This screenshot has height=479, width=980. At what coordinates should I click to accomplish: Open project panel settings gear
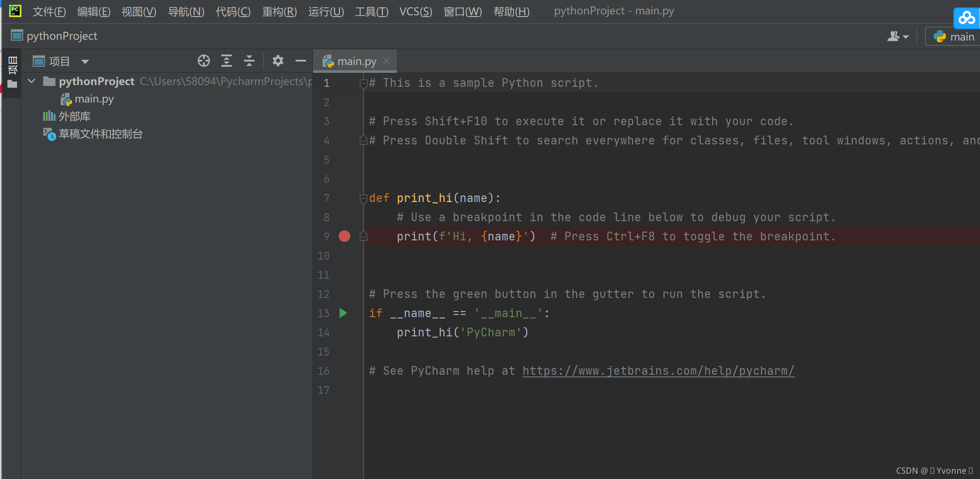coord(278,61)
